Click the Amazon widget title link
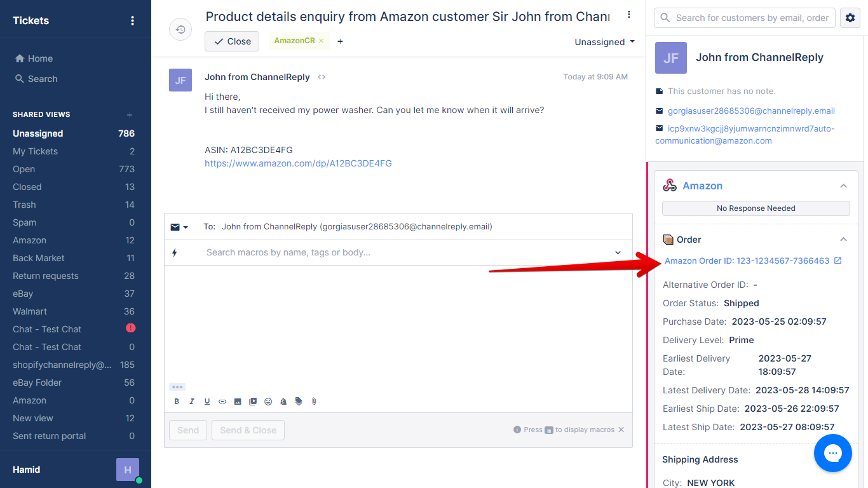 click(x=702, y=186)
